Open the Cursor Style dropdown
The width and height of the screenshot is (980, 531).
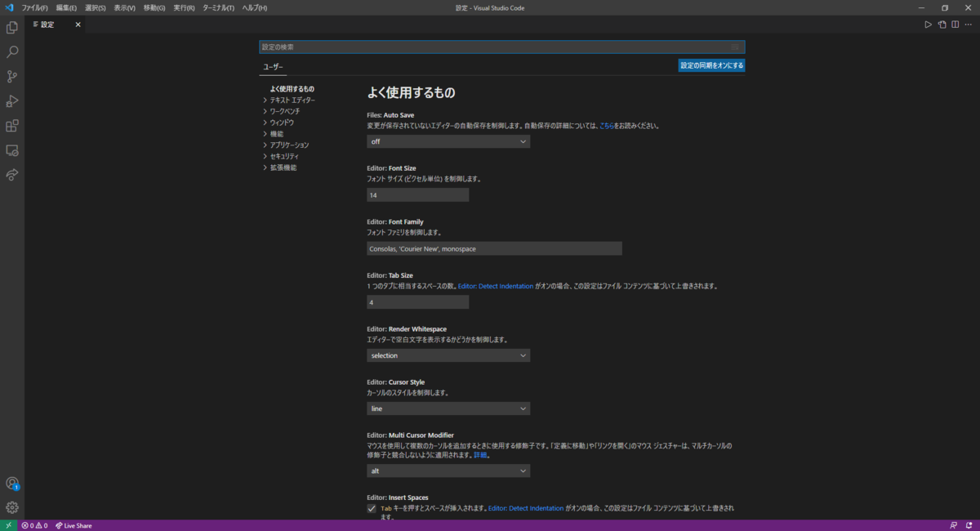(x=448, y=408)
